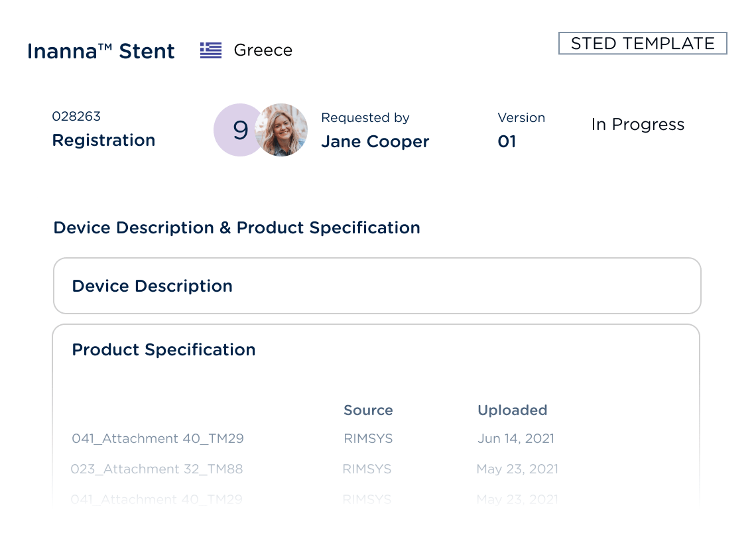The width and height of the screenshot is (756, 541).
Task: Open 041_Attachment 40_TM29 dated Jun 14
Action: click(158, 438)
